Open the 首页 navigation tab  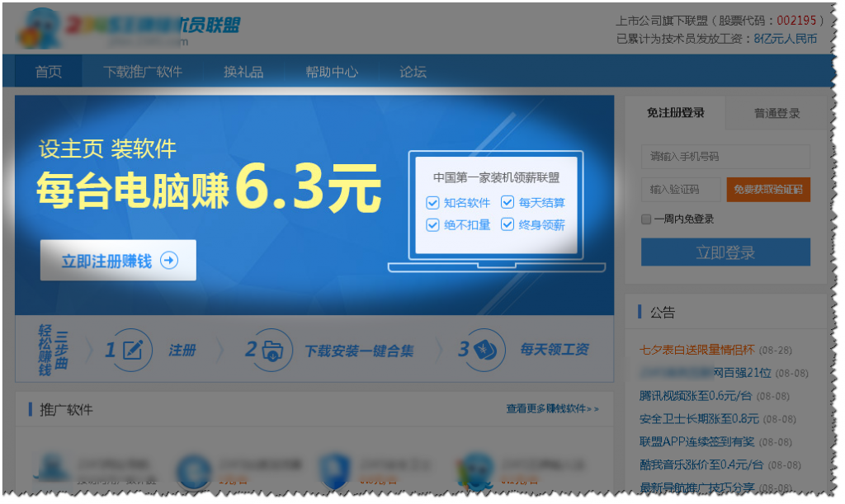coord(49,72)
